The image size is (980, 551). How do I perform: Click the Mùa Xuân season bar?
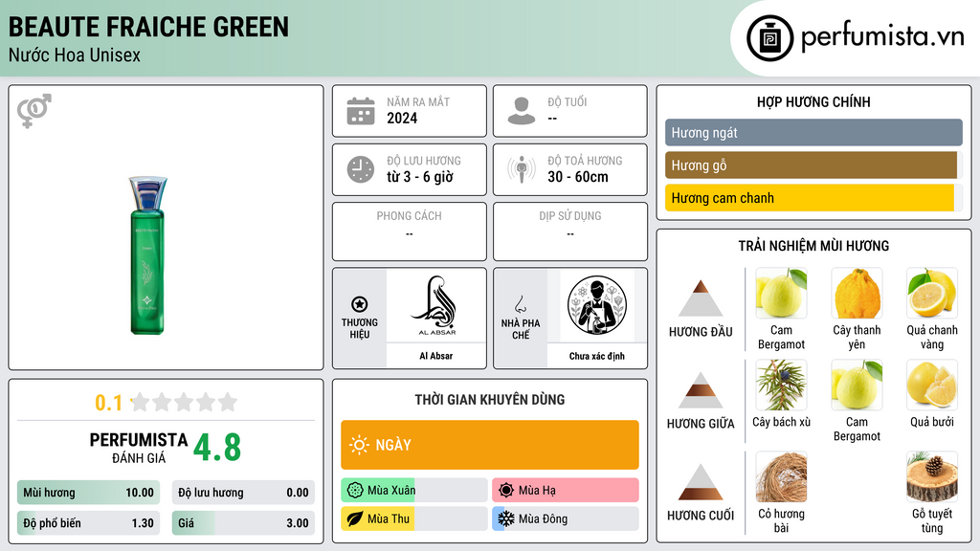click(414, 491)
